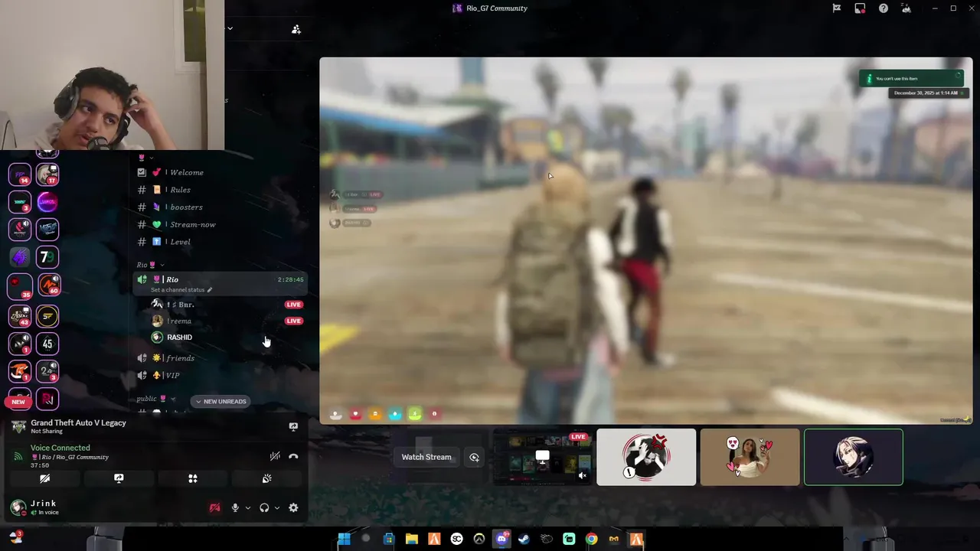This screenshot has height=551, width=980.
Task: Open the Activities launcher icon
Action: pyautogui.click(x=193, y=478)
